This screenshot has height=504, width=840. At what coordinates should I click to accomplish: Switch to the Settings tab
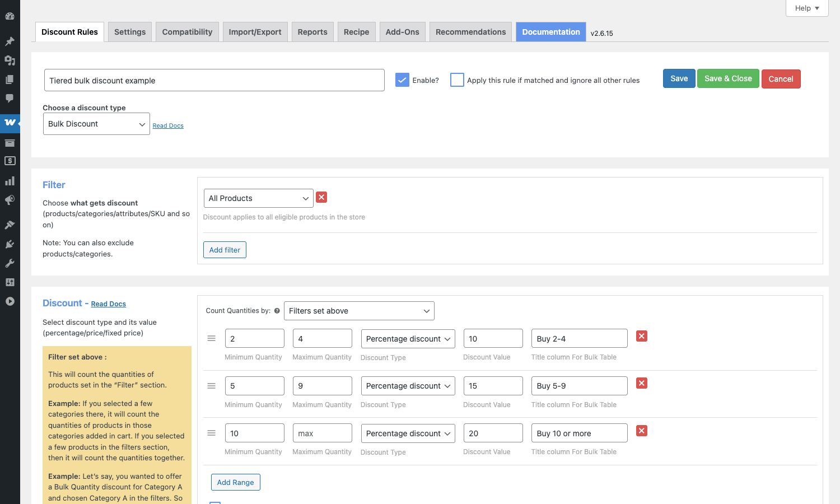pyautogui.click(x=130, y=32)
